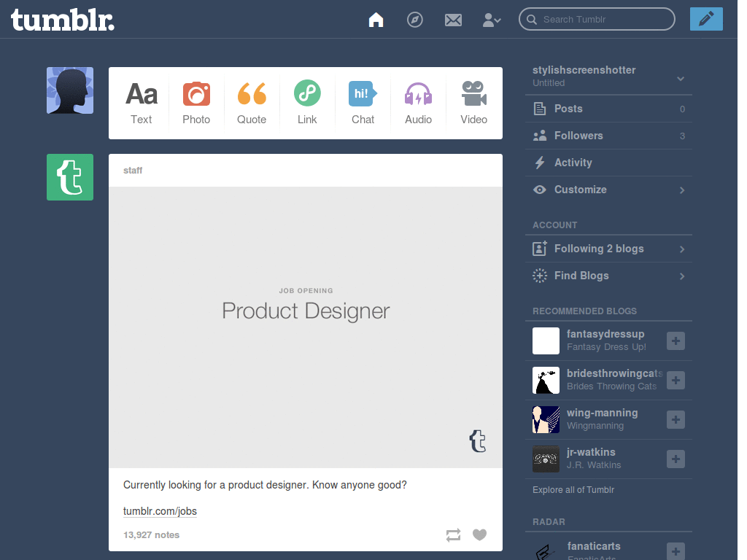
Task: Follow bridesthrowingcats with plus button
Action: [x=676, y=380]
